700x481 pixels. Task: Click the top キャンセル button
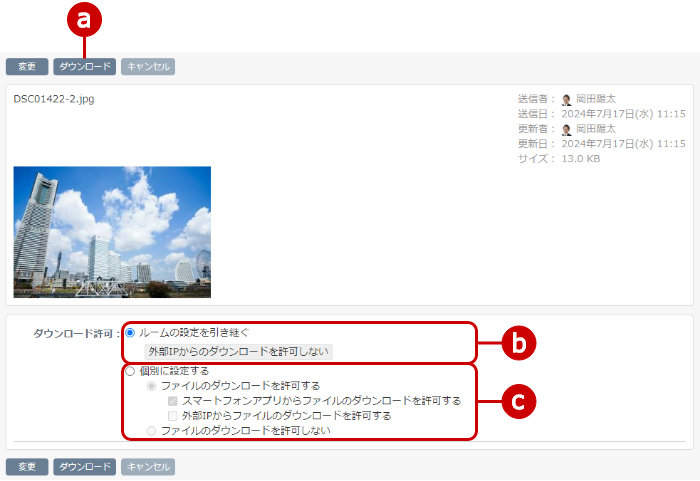pyautogui.click(x=148, y=67)
